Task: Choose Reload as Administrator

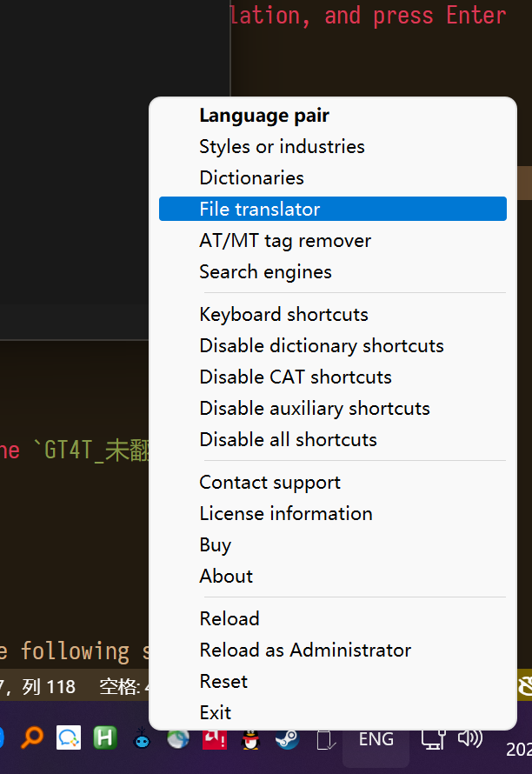Action: [305, 650]
